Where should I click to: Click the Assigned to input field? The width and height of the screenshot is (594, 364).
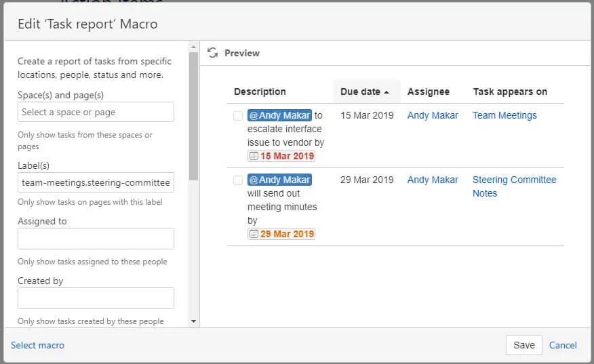pyautogui.click(x=96, y=239)
